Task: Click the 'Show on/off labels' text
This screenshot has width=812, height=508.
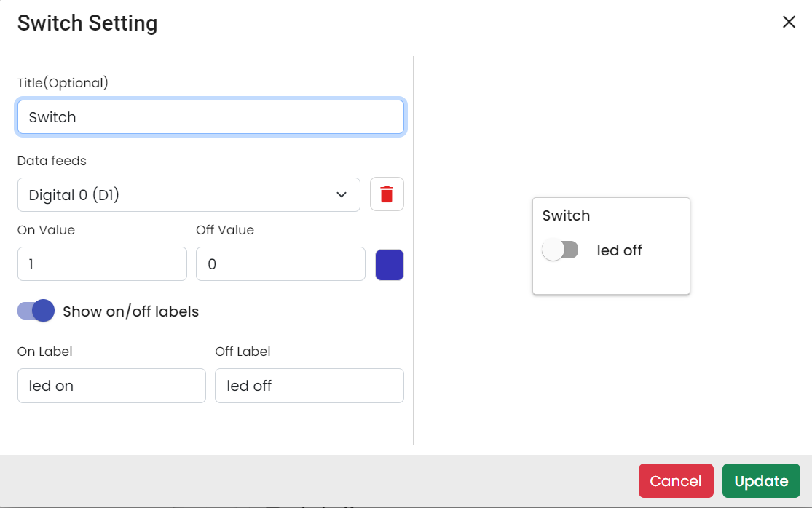Action: 131,311
